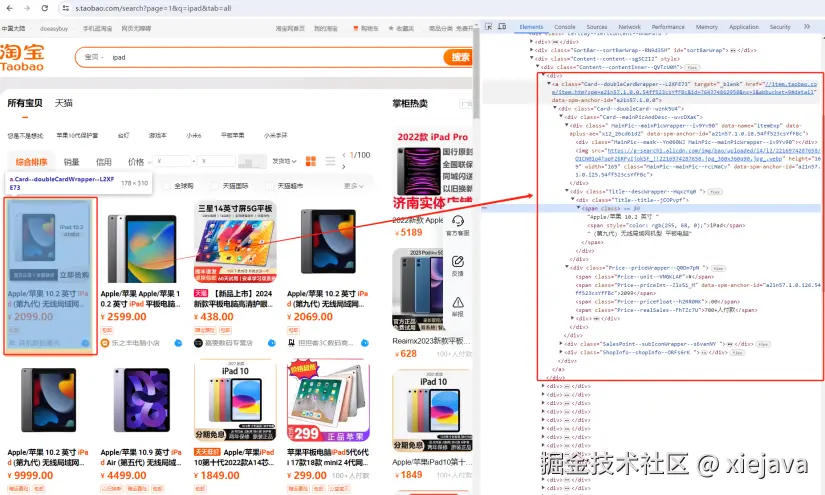Click the 4499.00 iPad Air thumbnail

pos(142,400)
